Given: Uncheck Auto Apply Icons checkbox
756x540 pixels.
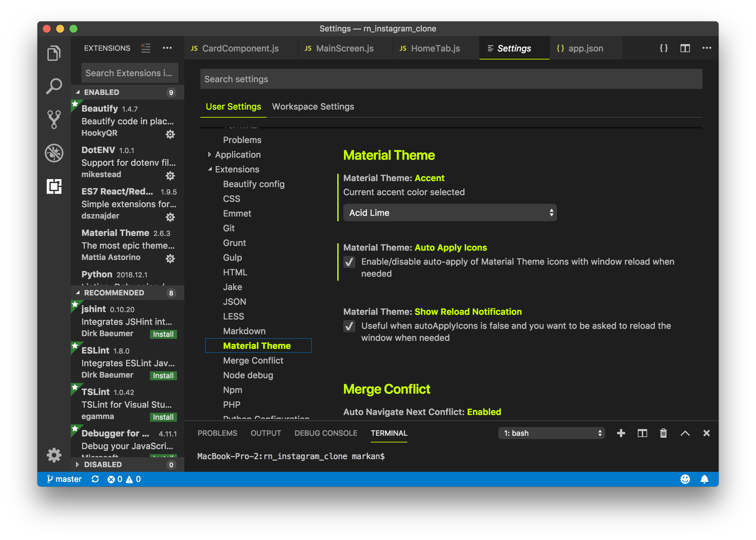Looking at the screenshot, I should click(349, 262).
